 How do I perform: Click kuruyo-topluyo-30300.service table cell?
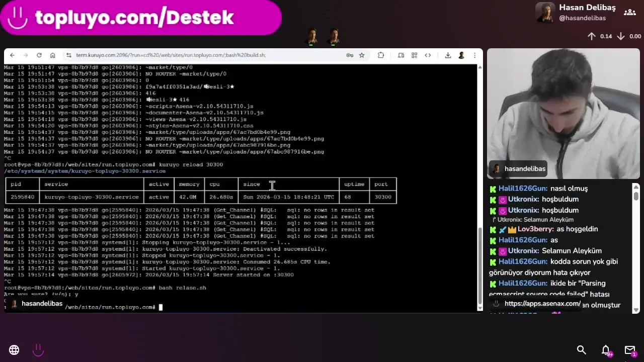[x=92, y=197]
